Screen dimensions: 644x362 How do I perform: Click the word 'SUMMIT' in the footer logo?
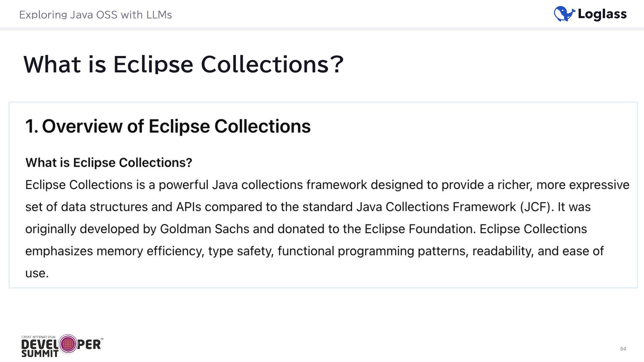tap(40, 354)
